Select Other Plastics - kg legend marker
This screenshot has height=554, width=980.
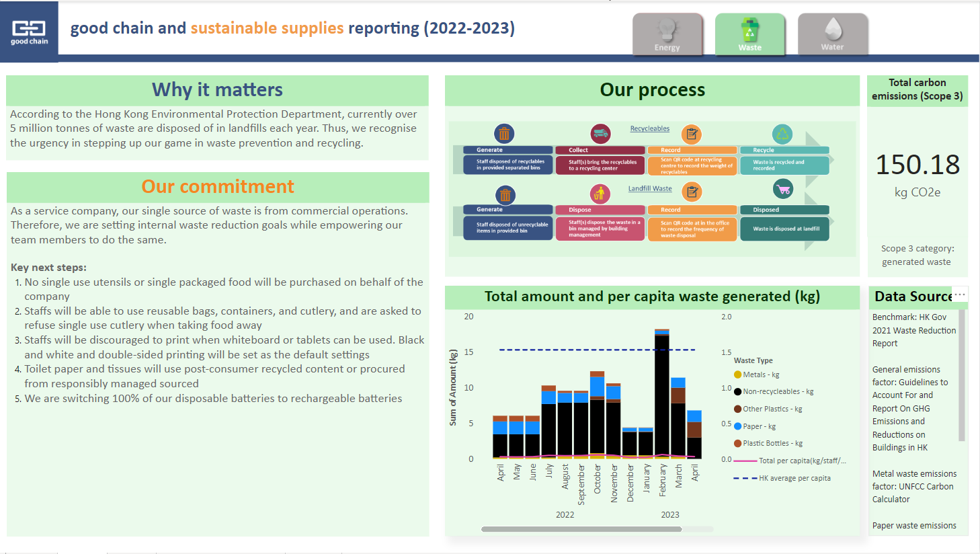coord(737,409)
